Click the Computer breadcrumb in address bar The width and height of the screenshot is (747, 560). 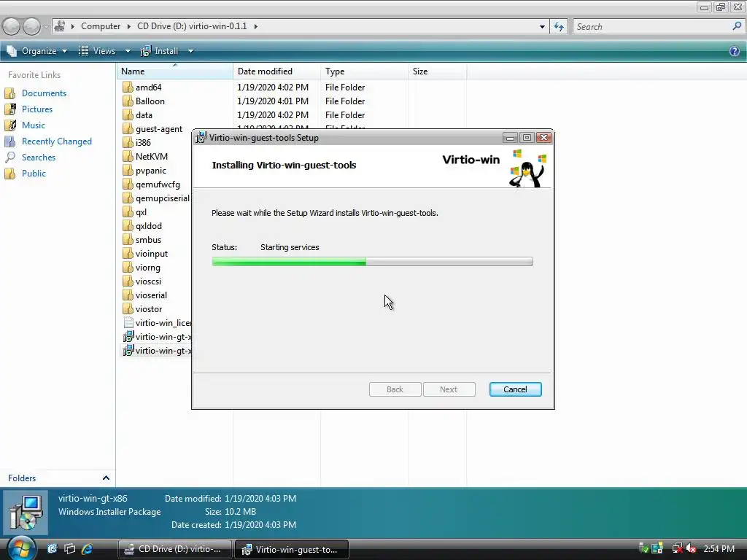pyautogui.click(x=101, y=26)
